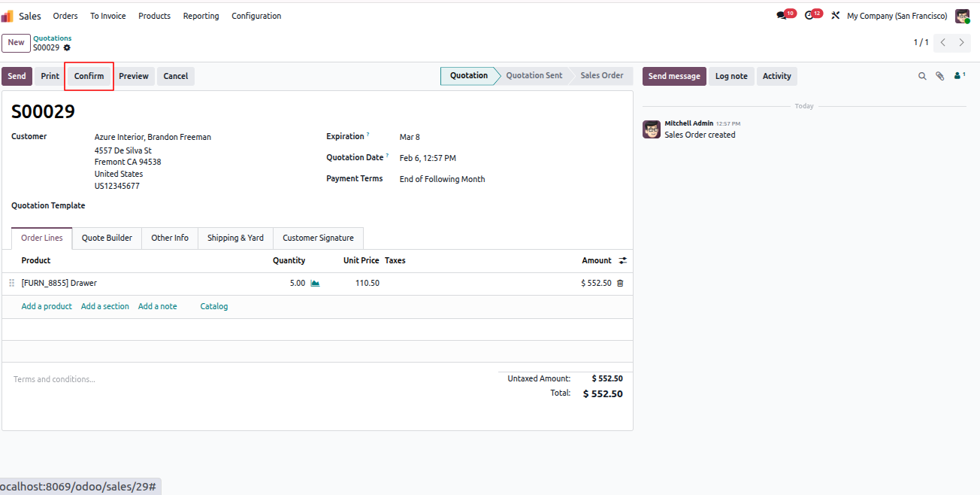The image size is (980, 495).
Task: Open the Orders menu
Action: pos(65,16)
